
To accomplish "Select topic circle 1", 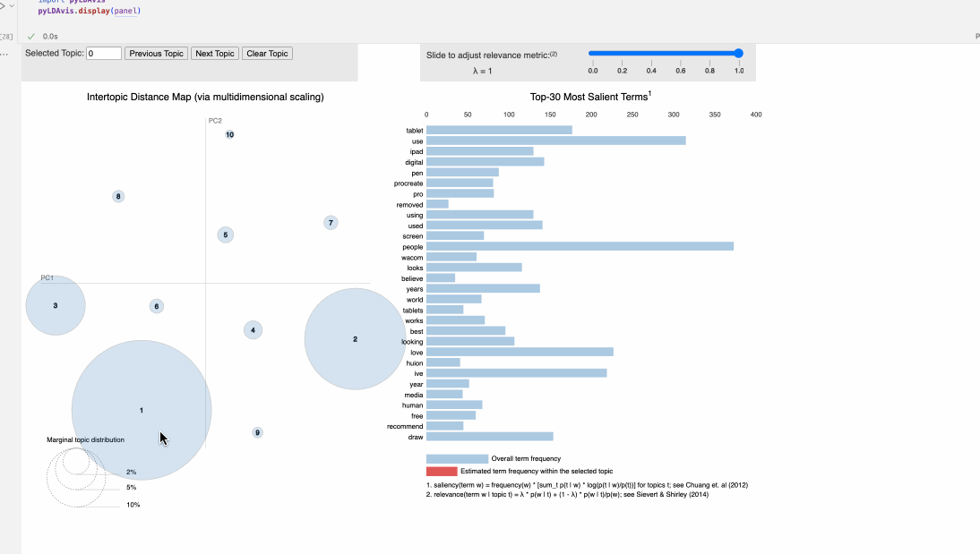I will [142, 410].
